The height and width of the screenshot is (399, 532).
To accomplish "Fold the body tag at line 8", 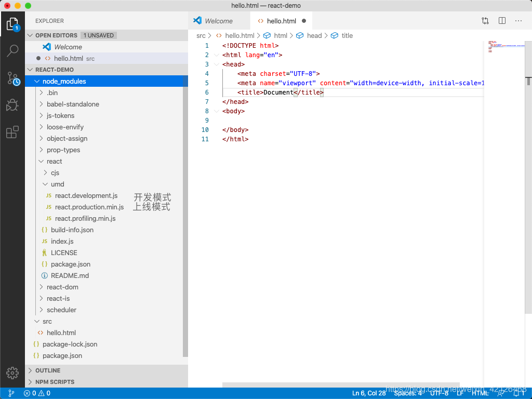I will 217,111.
